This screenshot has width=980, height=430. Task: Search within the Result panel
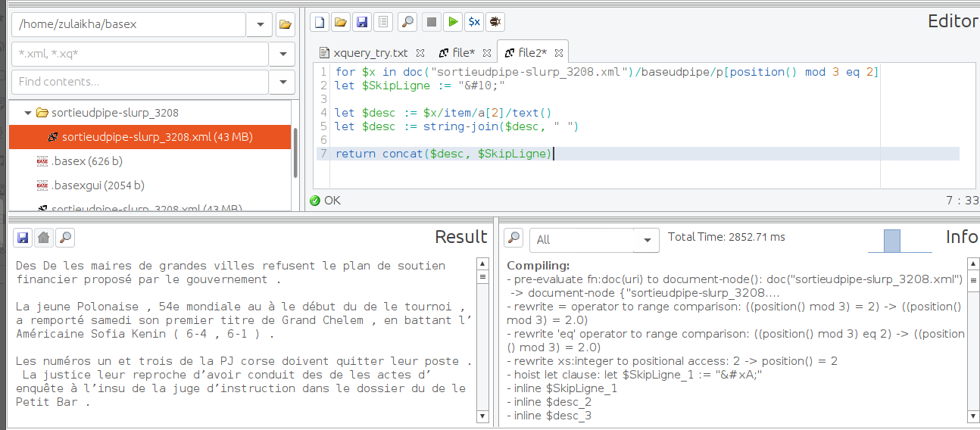[x=65, y=238]
